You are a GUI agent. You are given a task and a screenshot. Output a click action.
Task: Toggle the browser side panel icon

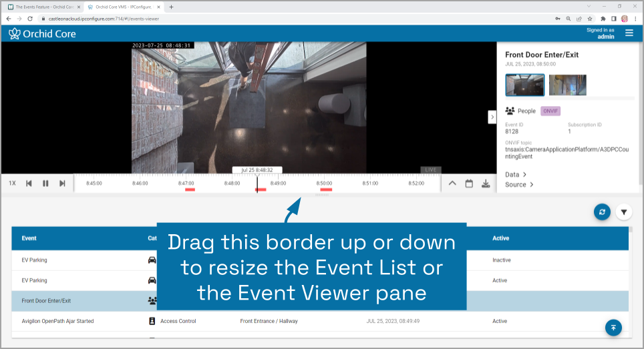[614, 19]
